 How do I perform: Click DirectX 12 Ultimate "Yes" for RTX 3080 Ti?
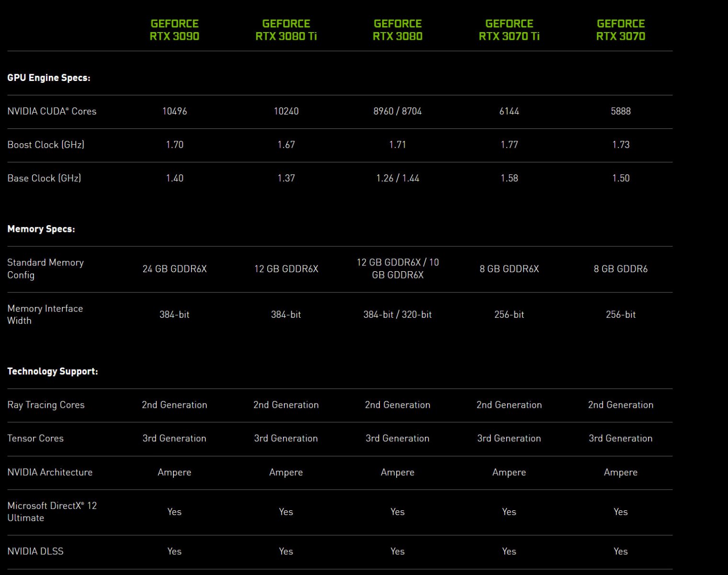coord(286,512)
